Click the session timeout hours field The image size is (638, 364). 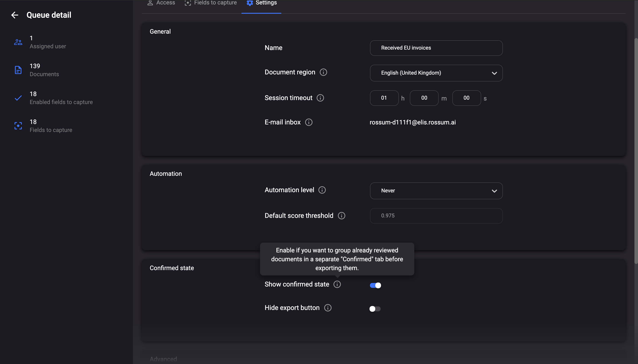(x=384, y=98)
